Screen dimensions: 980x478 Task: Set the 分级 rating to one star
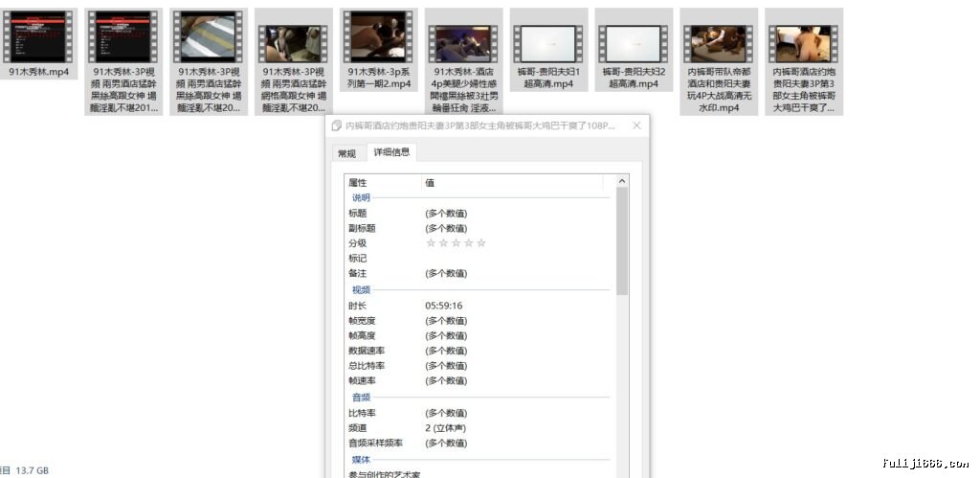[430, 242]
